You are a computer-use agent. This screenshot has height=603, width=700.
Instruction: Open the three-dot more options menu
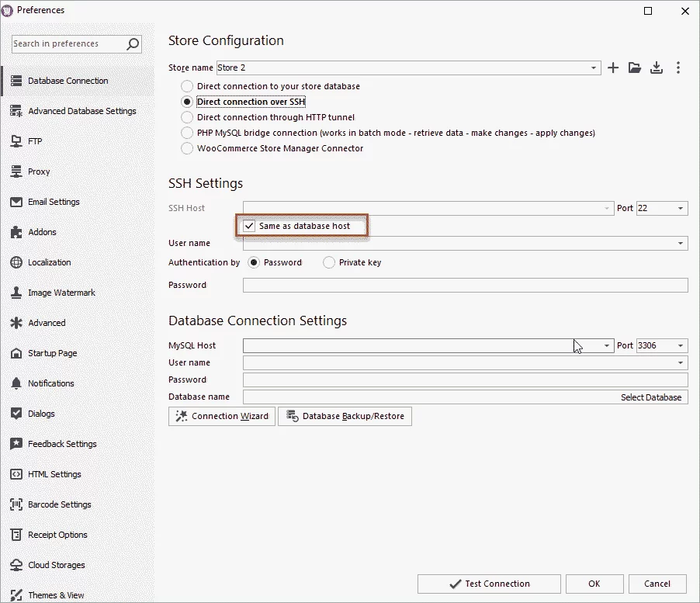[x=678, y=68]
